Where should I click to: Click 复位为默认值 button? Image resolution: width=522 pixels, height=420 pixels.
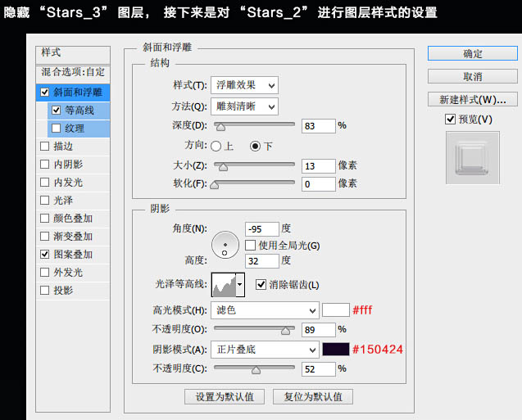(313, 397)
